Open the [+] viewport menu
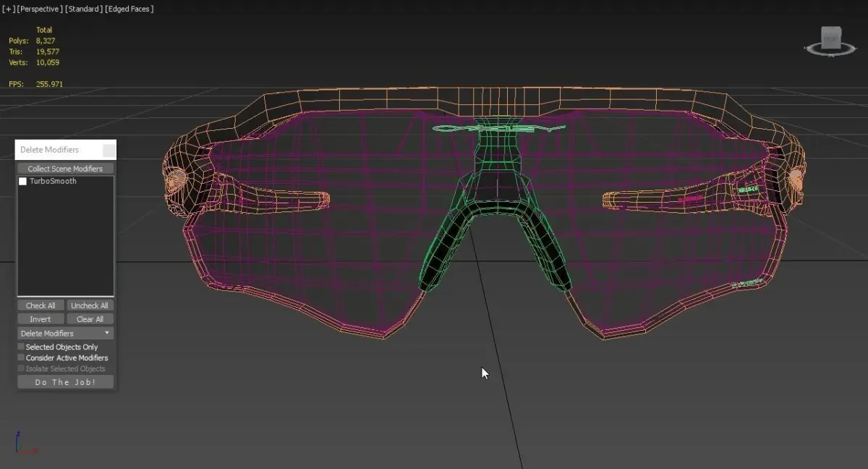This screenshot has width=868, height=469. click(x=8, y=9)
